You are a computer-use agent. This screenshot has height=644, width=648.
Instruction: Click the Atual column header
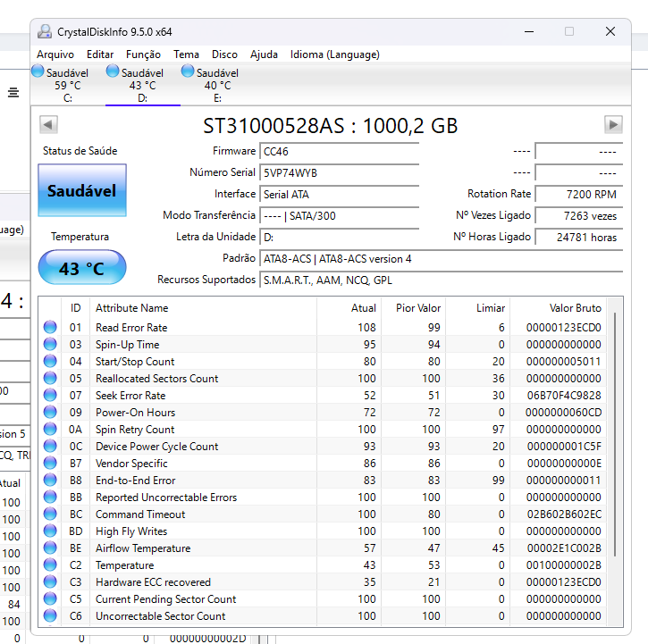(349, 308)
